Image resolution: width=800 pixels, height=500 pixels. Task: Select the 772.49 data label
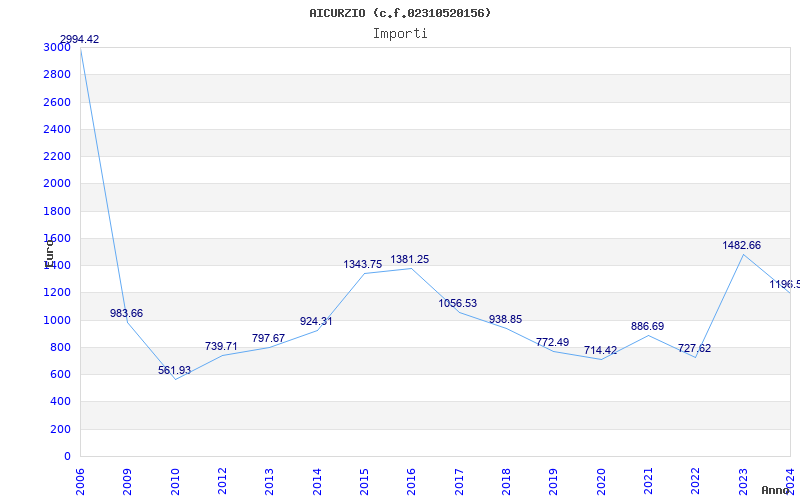coord(553,342)
